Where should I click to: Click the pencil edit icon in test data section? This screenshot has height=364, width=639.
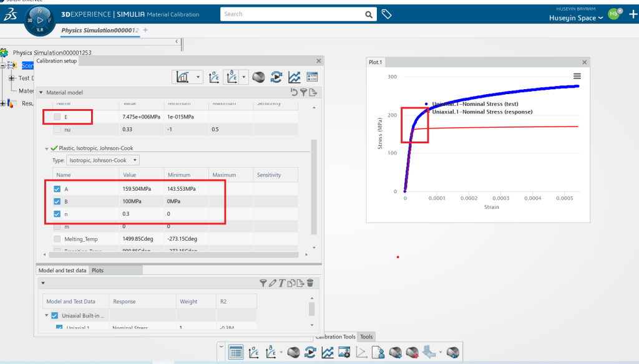coord(272,283)
